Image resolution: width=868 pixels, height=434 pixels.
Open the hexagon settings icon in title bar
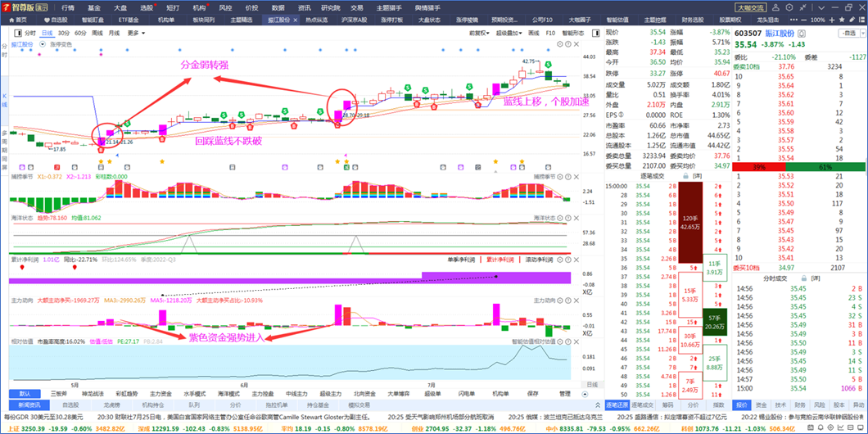pyautogui.click(x=789, y=7)
